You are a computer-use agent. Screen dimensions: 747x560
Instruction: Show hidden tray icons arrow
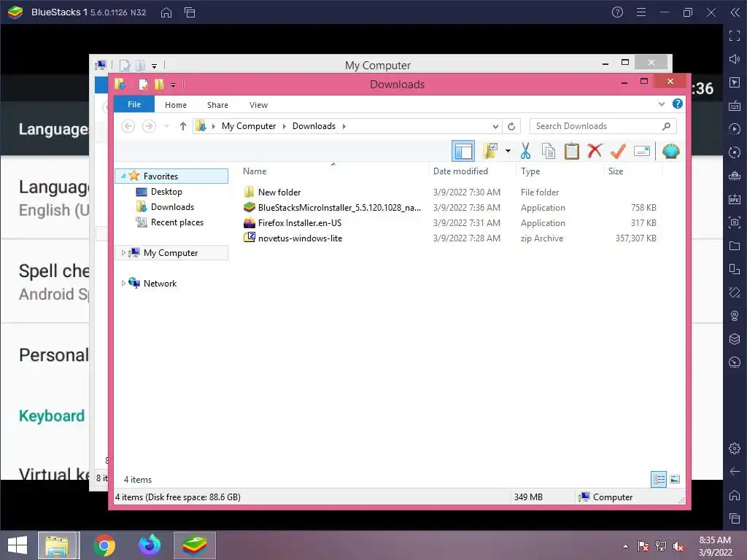[625, 546]
